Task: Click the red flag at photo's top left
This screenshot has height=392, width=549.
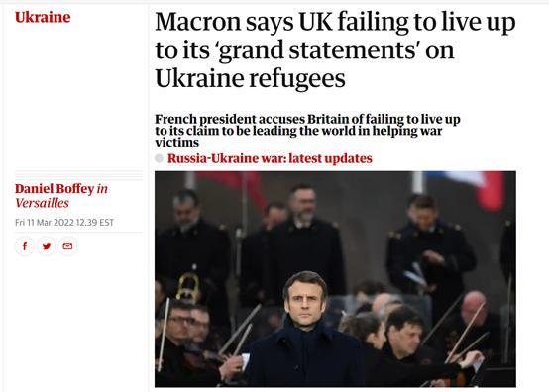Action: click(x=231, y=187)
